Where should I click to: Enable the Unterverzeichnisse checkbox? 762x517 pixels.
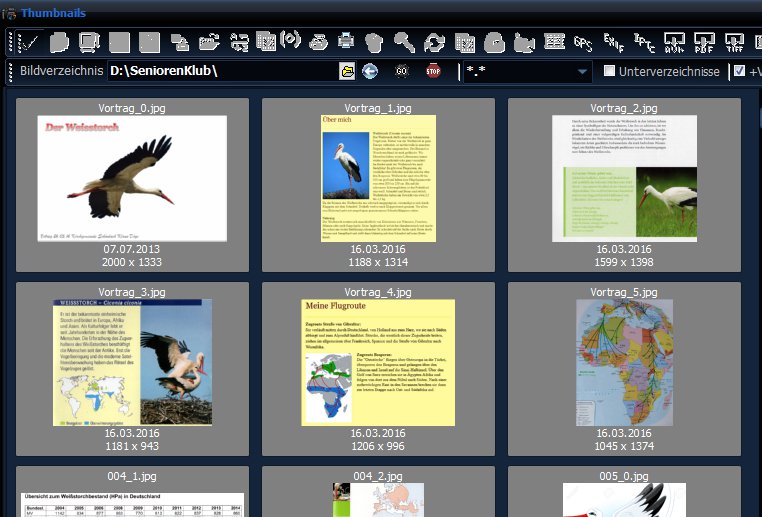[x=609, y=71]
